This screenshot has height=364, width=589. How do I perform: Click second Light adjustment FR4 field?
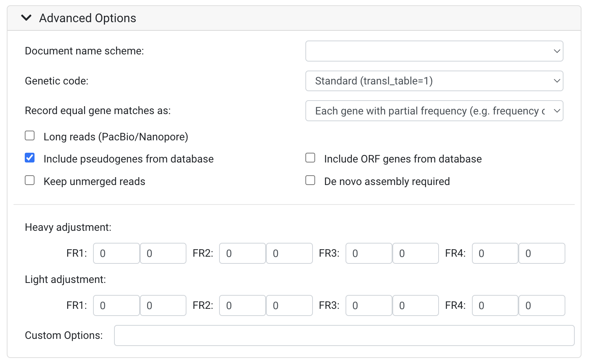point(542,305)
